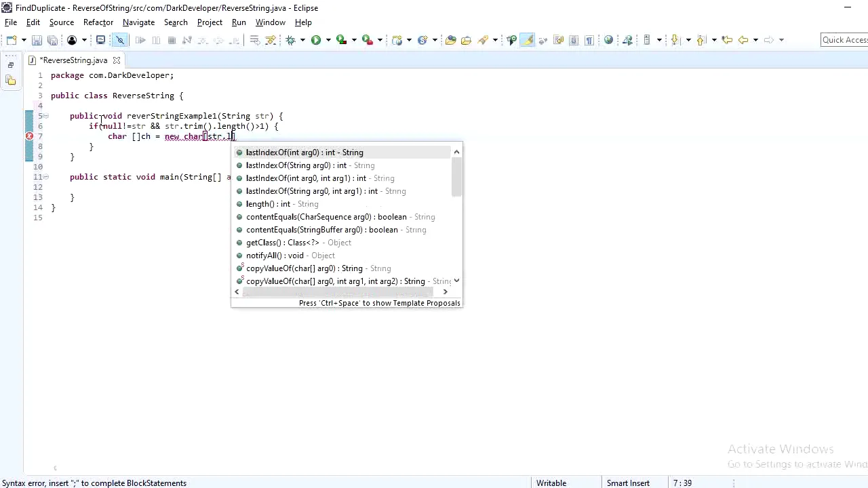
Task: Open a console using the monitor icon
Action: (100, 40)
